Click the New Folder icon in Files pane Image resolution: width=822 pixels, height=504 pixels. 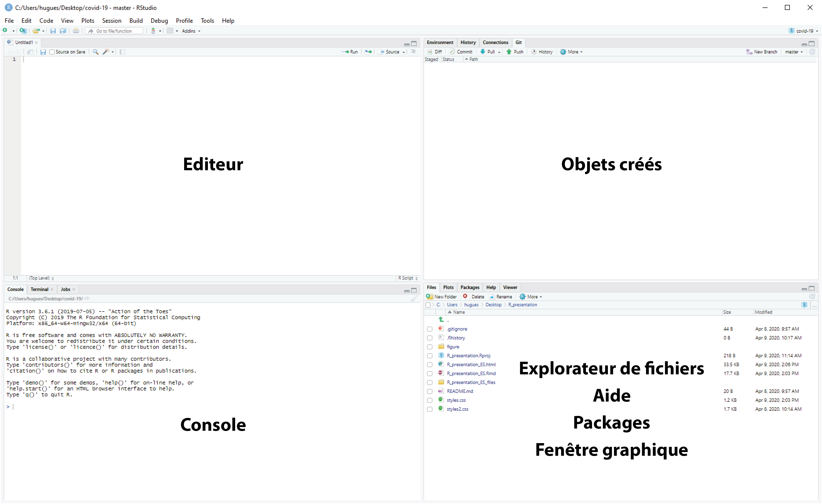(430, 296)
